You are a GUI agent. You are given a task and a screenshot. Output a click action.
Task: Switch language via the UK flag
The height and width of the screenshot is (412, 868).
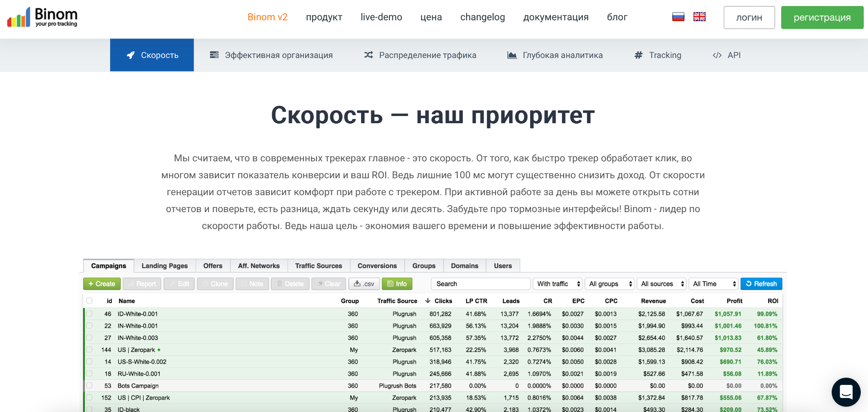(x=699, y=17)
